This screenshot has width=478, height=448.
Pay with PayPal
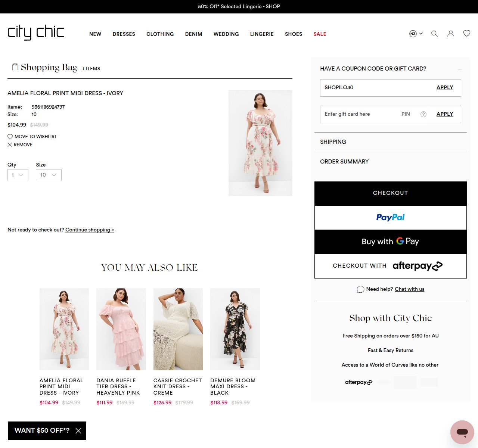(391, 218)
